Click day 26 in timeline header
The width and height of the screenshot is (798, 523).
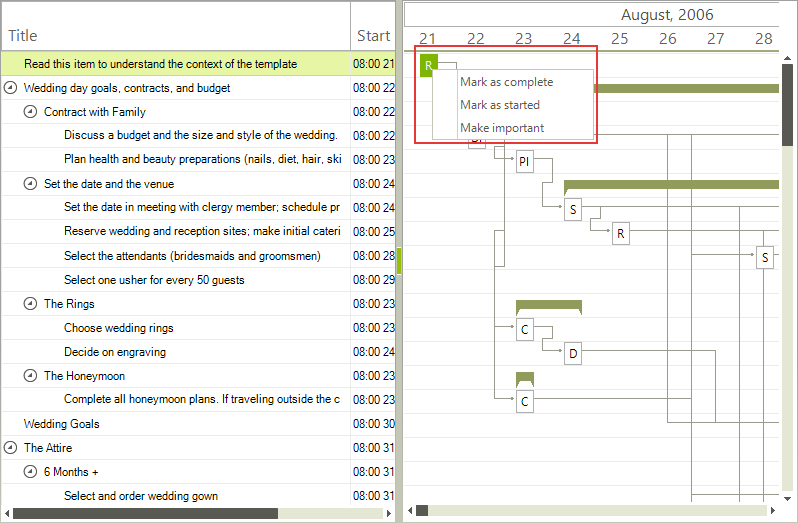[x=668, y=39]
